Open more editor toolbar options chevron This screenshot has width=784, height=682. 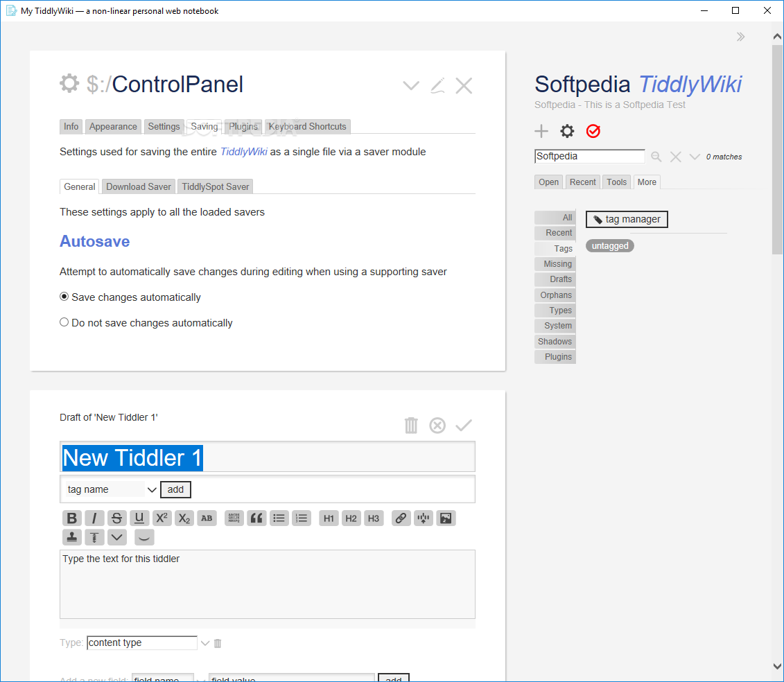pyautogui.click(x=116, y=538)
